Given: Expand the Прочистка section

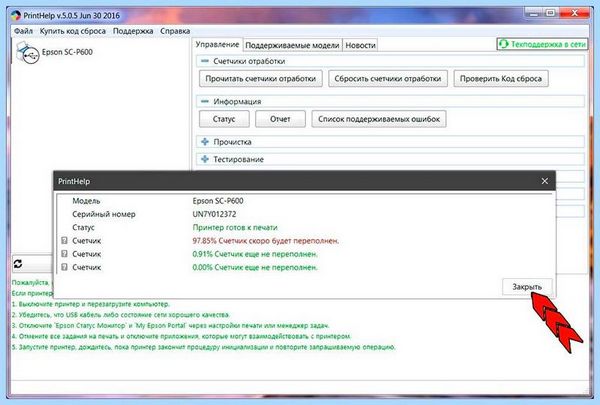Looking at the screenshot, I should tap(205, 142).
